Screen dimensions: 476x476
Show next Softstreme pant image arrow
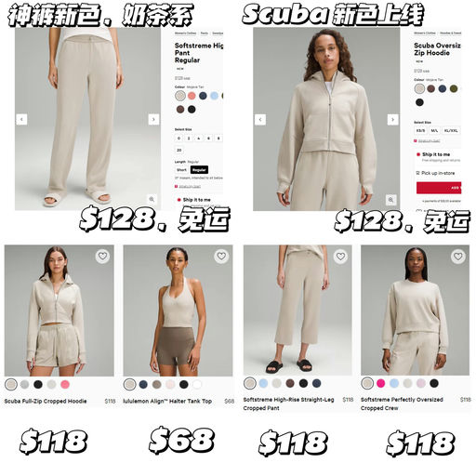click(153, 119)
